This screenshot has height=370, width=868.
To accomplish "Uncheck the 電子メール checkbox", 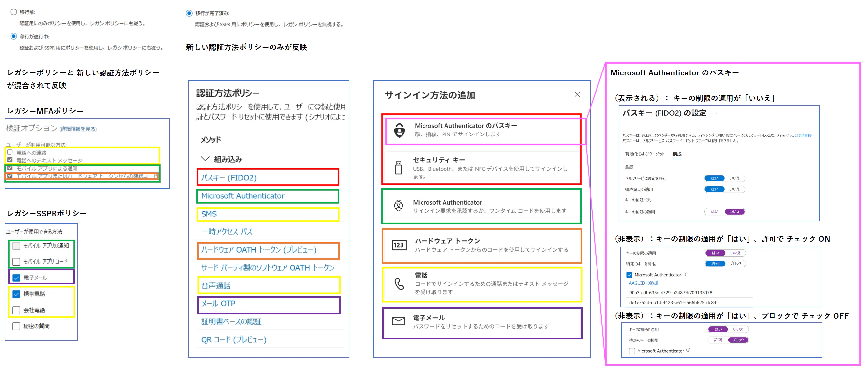I will pyautogui.click(x=16, y=278).
